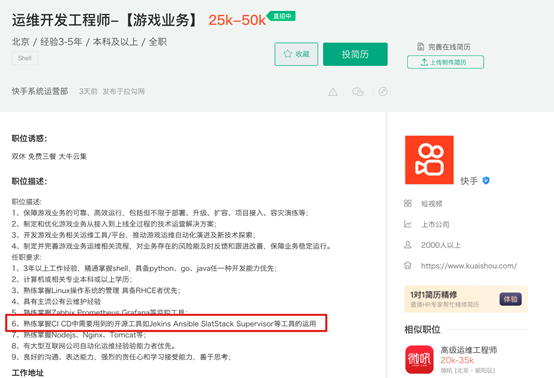The width and height of the screenshot is (554, 378).
Task: Click the 1对1简历精修 banner title
Action: [x=433, y=295]
